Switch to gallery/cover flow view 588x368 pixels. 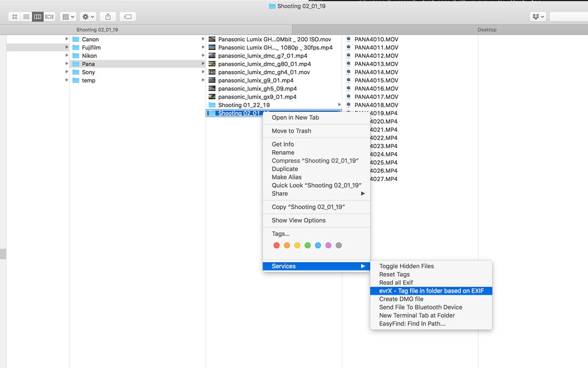[x=49, y=17]
